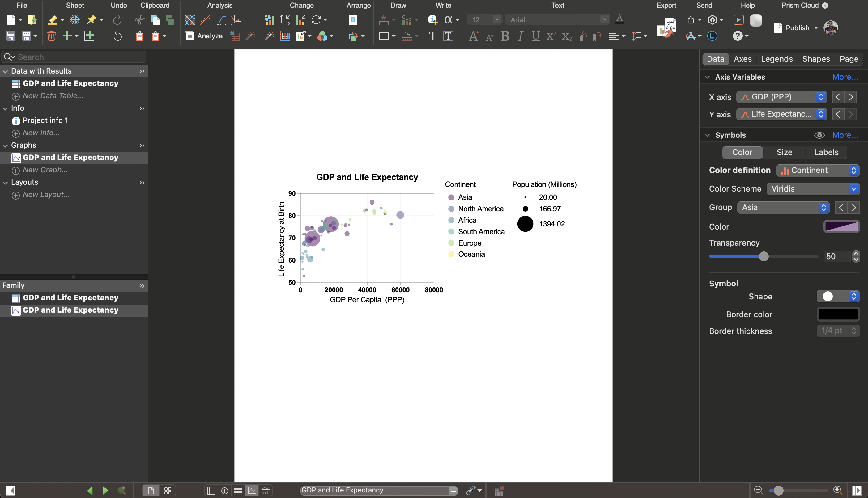
Task: Click the save floppy disk icon
Action: tap(11, 36)
